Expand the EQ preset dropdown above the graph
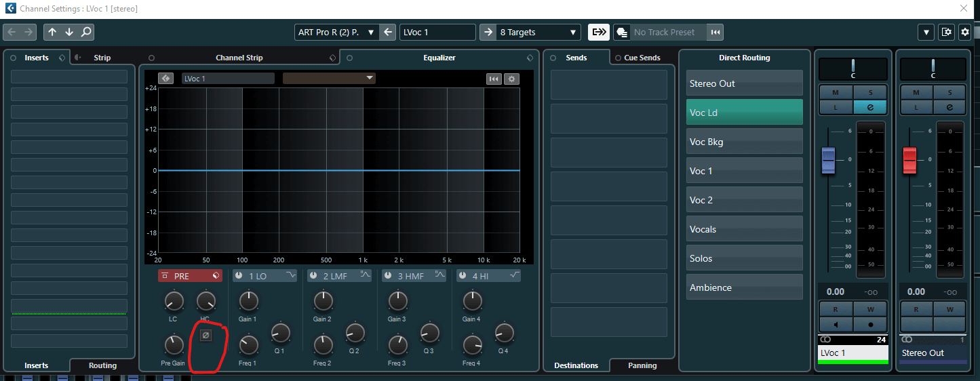This screenshot has width=980, height=381. (x=329, y=79)
